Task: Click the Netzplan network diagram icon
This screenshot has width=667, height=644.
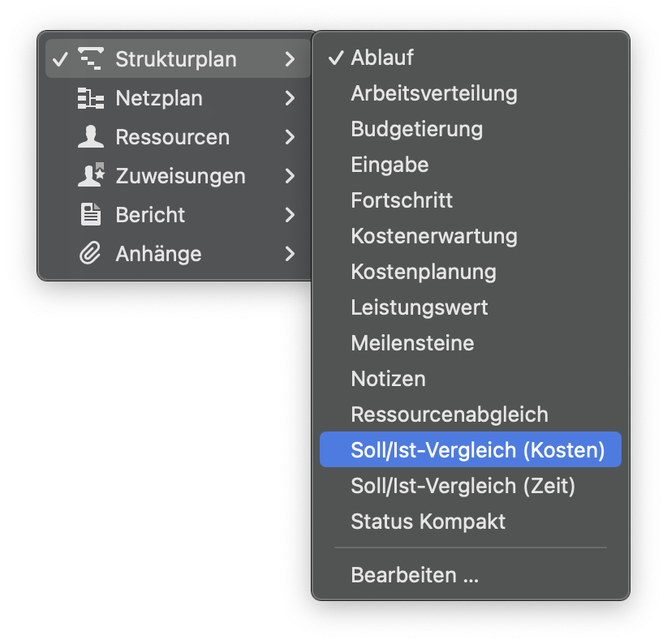Action: 92,98
